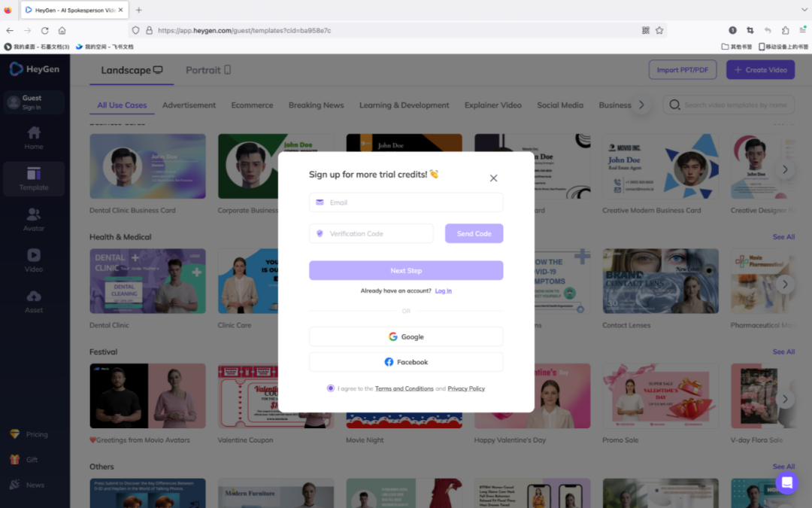Click the screenshot crop toolbar icon
Image resolution: width=812 pixels, height=508 pixels.
tap(750, 31)
